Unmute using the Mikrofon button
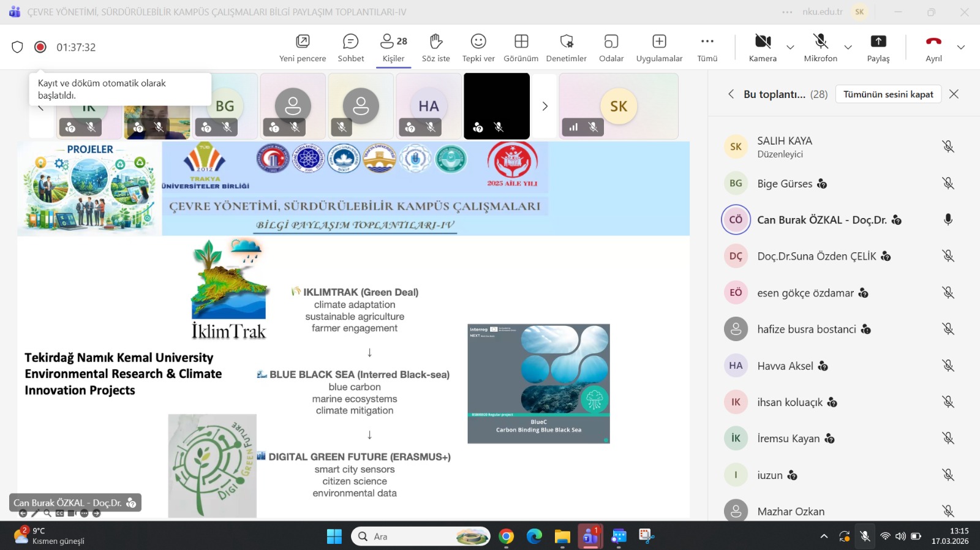 coord(820,48)
